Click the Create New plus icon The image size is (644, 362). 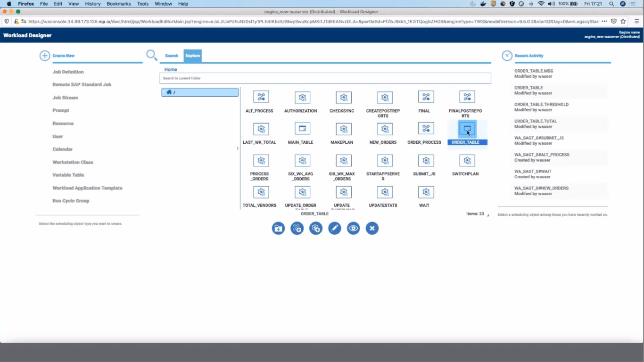(x=45, y=56)
